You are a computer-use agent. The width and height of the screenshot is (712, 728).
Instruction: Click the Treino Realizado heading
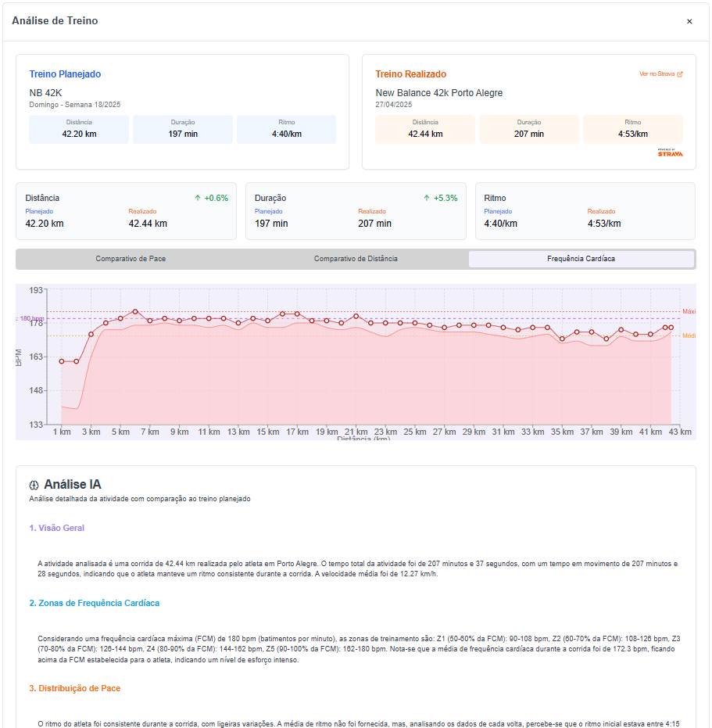coord(411,74)
